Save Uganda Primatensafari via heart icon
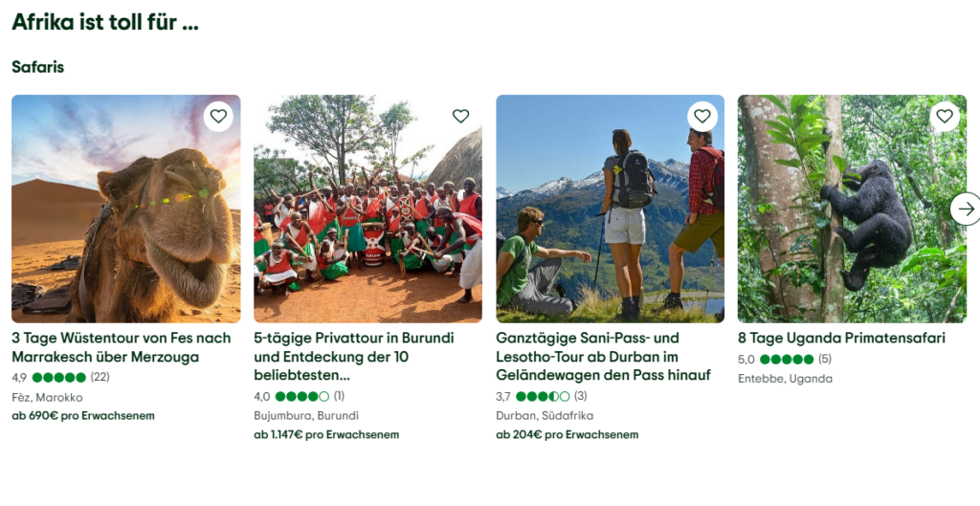This screenshot has height=506, width=980. coord(945,116)
